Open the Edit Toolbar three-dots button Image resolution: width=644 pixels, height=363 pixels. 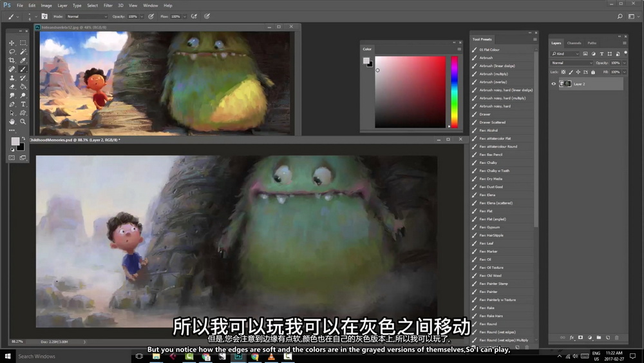pos(12,130)
